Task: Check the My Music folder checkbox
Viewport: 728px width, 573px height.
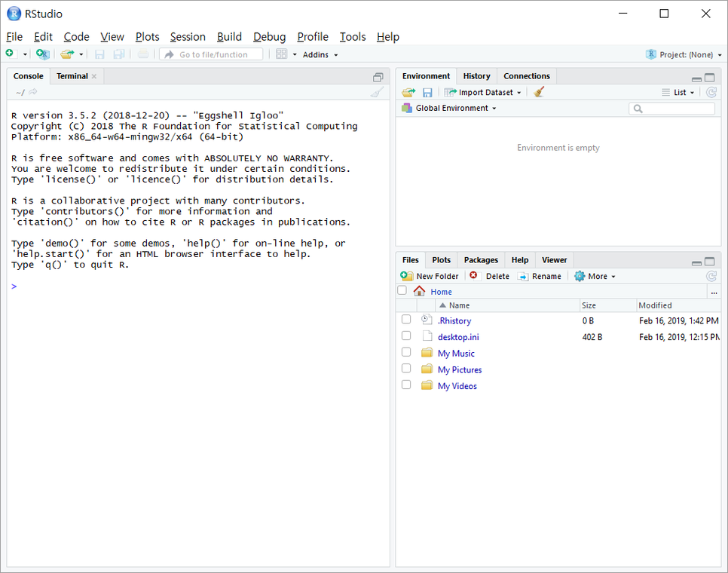Action: 406,352
